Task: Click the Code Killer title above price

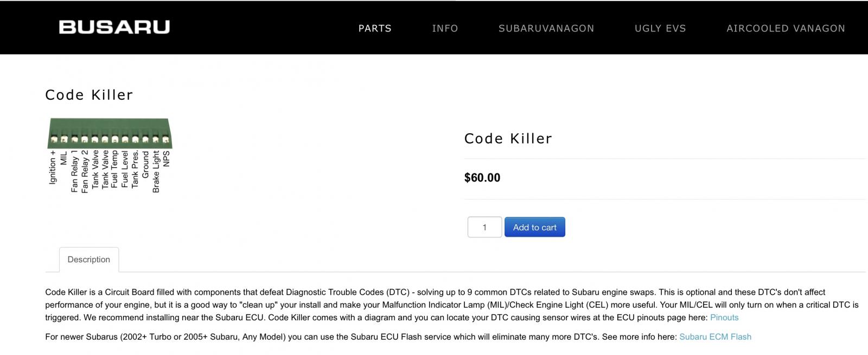Action: pos(508,139)
